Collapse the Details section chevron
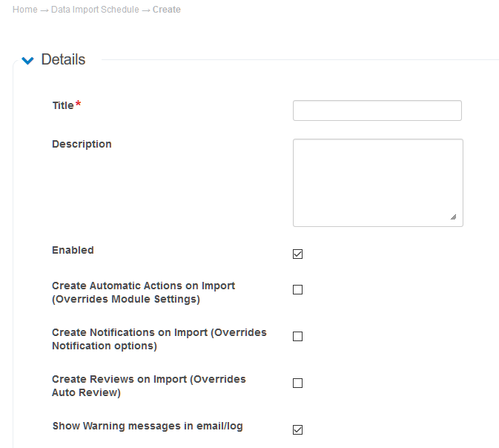 coord(28,61)
